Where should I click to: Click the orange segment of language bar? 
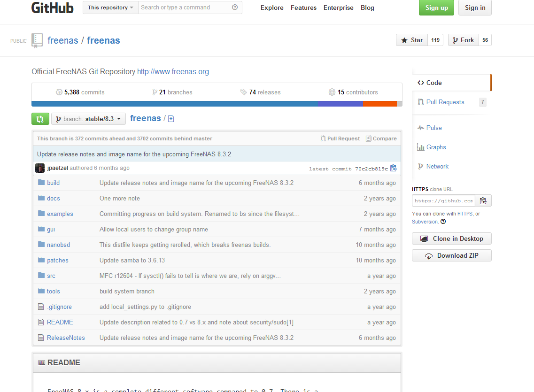380,104
